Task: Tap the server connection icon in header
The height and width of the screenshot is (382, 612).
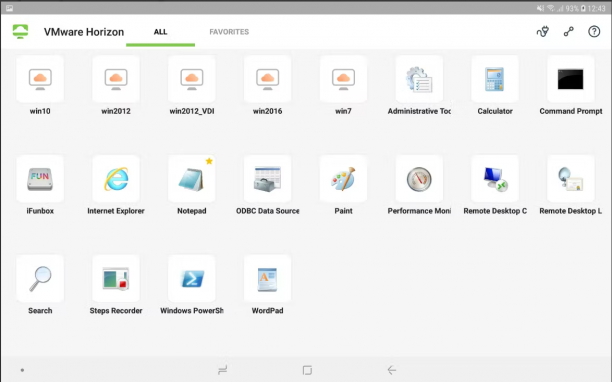Action: tap(569, 32)
